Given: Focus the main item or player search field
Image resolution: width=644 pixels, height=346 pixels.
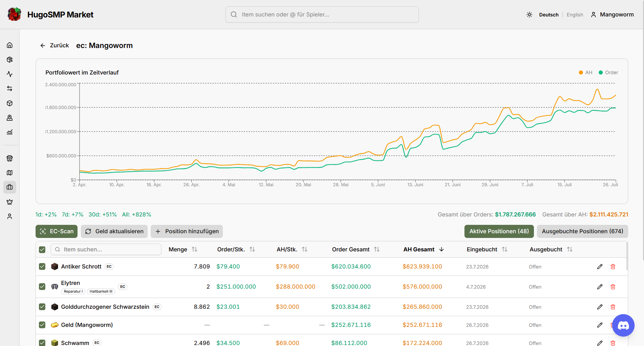Looking at the screenshot, I should coord(322,15).
